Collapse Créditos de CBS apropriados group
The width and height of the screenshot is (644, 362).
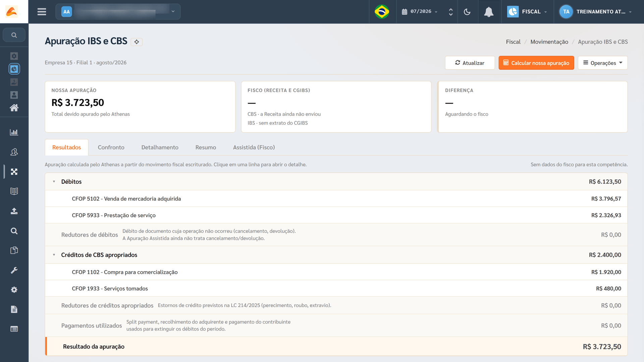coord(54,255)
